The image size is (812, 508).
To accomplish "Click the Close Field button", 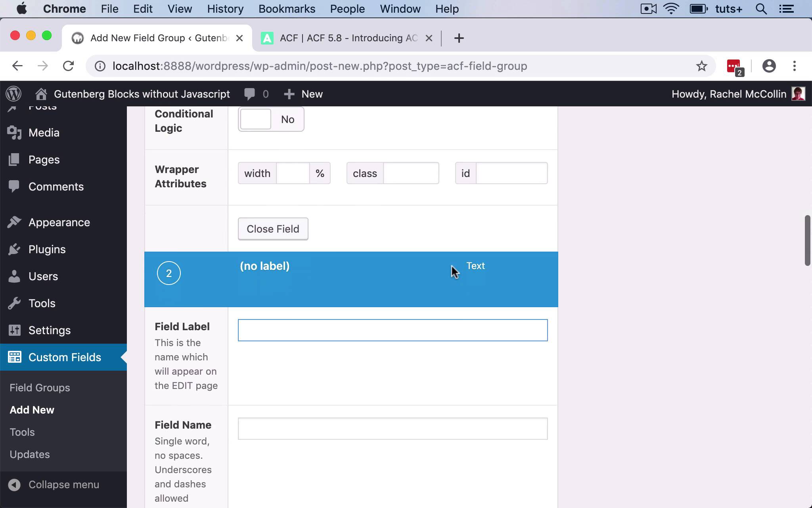I will click(273, 229).
